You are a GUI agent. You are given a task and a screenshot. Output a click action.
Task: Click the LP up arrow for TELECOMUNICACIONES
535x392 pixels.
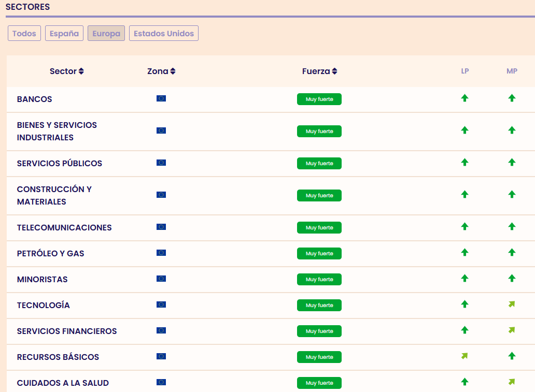pos(464,226)
